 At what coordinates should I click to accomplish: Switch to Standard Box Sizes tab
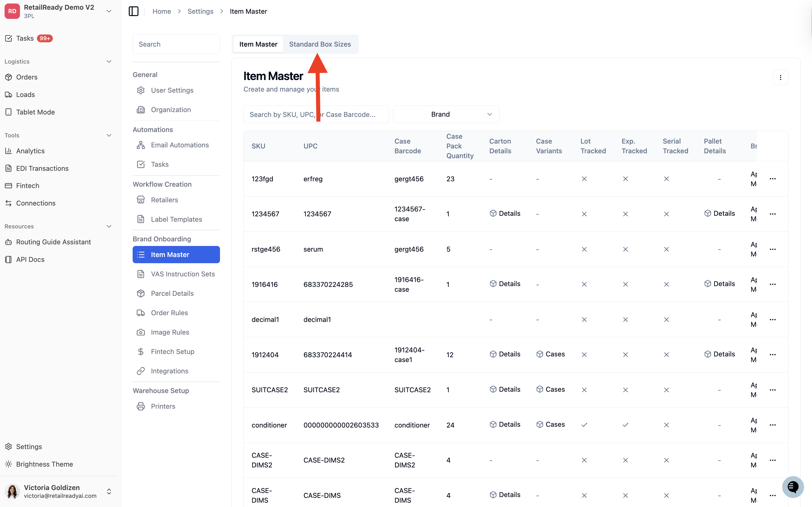[x=320, y=44]
